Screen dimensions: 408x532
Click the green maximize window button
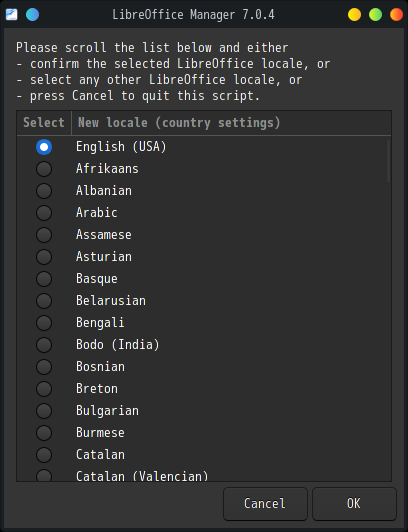[x=375, y=15]
